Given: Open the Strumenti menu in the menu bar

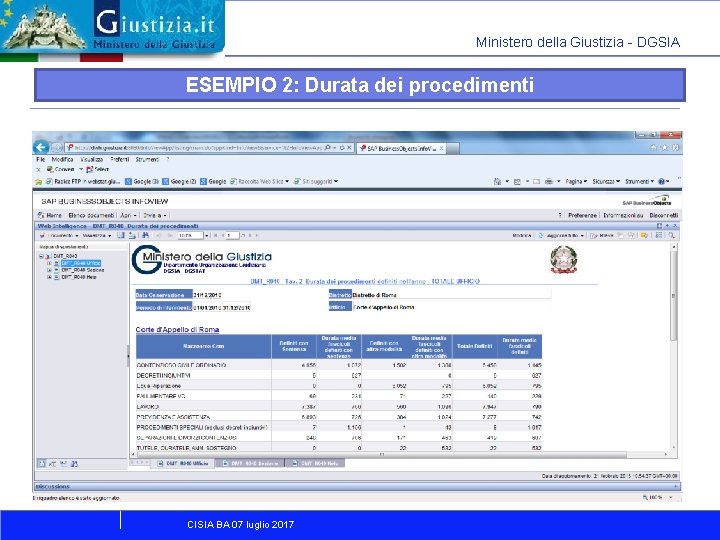Looking at the screenshot, I should tap(147, 159).
